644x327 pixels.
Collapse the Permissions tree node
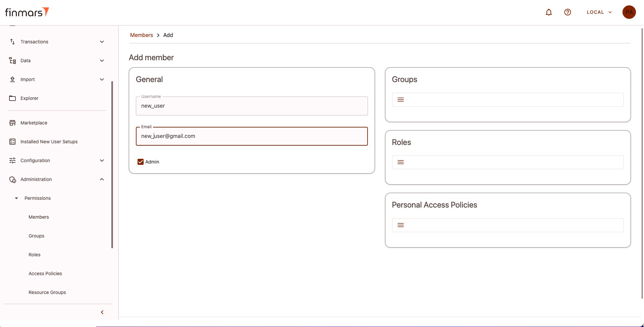pyautogui.click(x=16, y=198)
